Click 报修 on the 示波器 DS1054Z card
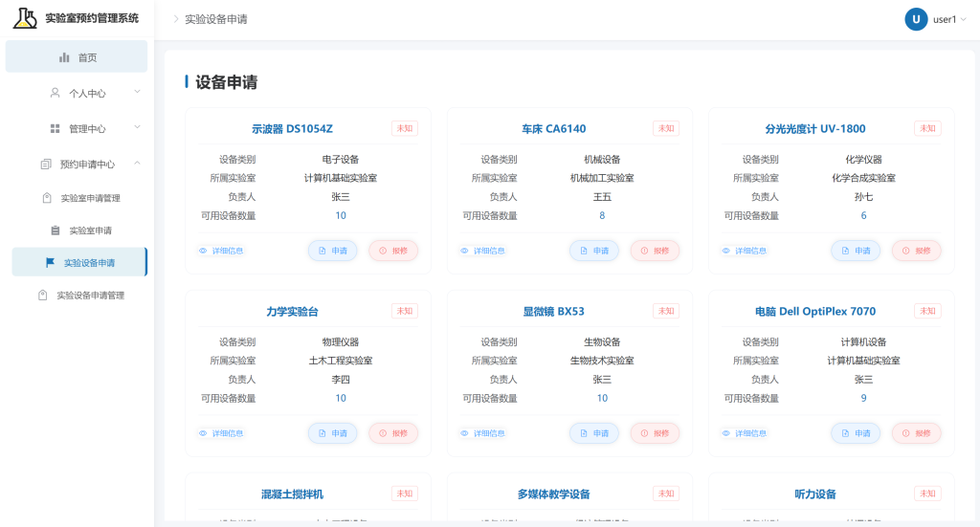 tap(393, 251)
